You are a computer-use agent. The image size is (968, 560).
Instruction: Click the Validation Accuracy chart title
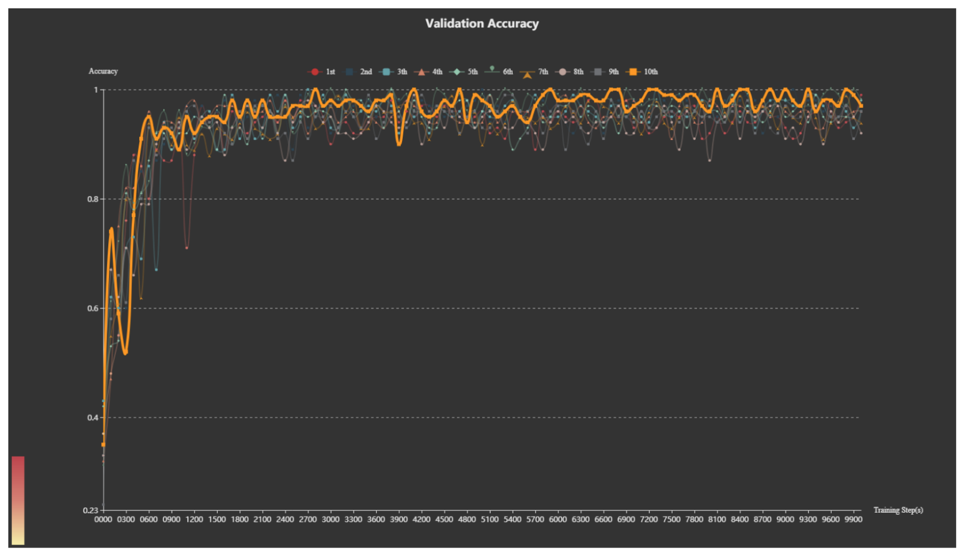point(482,23)
